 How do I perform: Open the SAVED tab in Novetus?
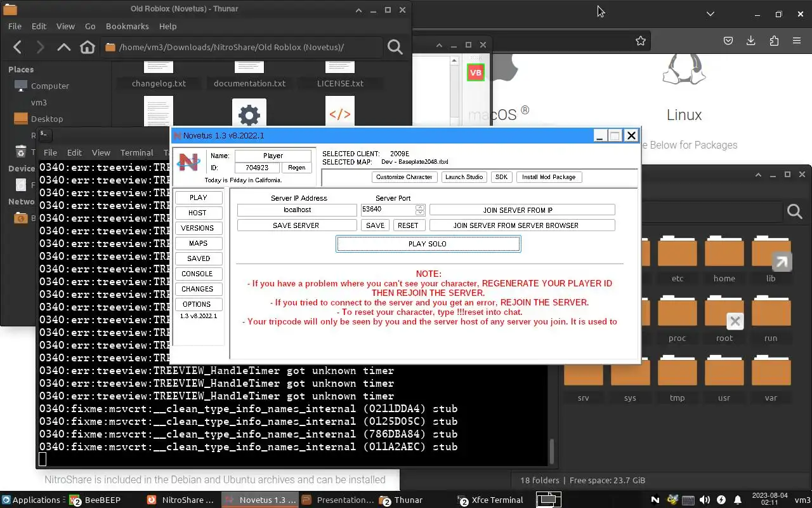[x=198, y=258]
